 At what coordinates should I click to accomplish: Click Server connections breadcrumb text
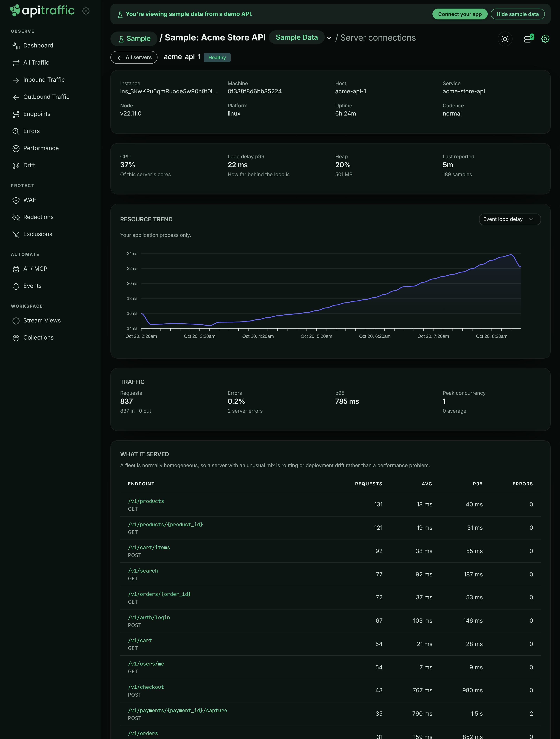(x=378, y=38)
